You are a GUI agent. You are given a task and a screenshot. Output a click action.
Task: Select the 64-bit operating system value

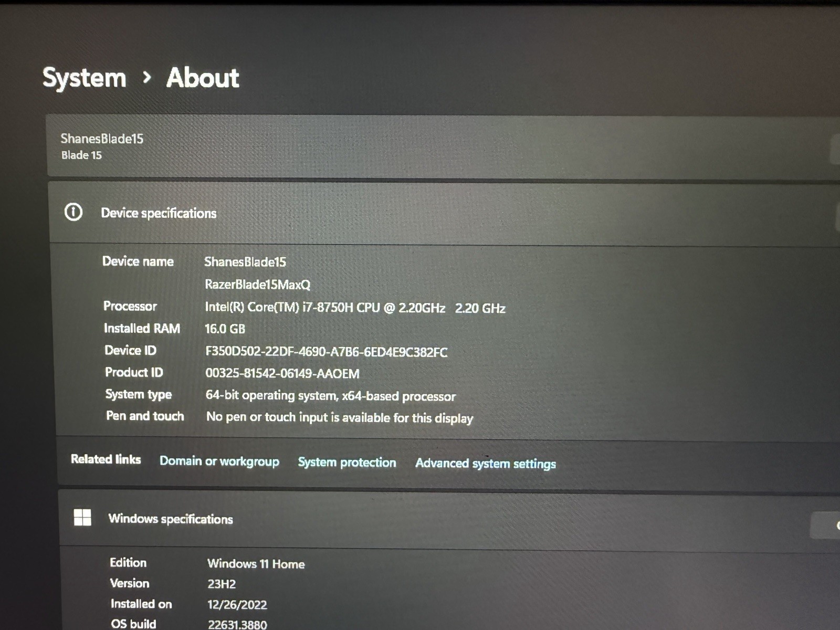pos(331,396)
